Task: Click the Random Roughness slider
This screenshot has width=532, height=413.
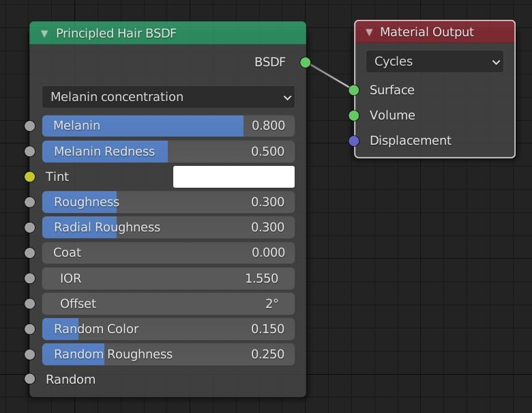Action: [168, 354]
